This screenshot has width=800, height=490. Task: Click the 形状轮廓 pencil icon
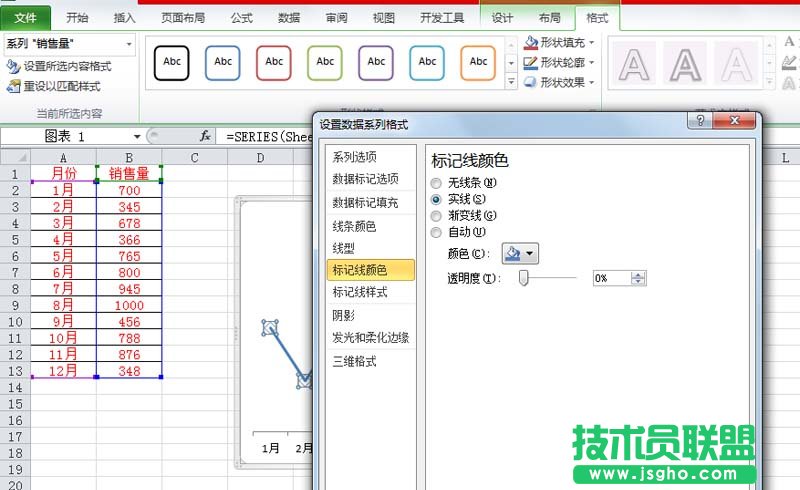point(531,62)
